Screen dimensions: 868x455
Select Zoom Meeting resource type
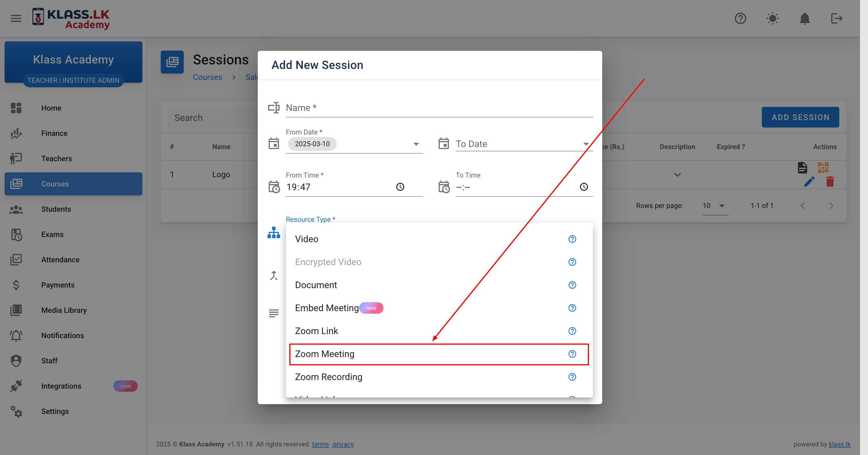tap(325, 354)
